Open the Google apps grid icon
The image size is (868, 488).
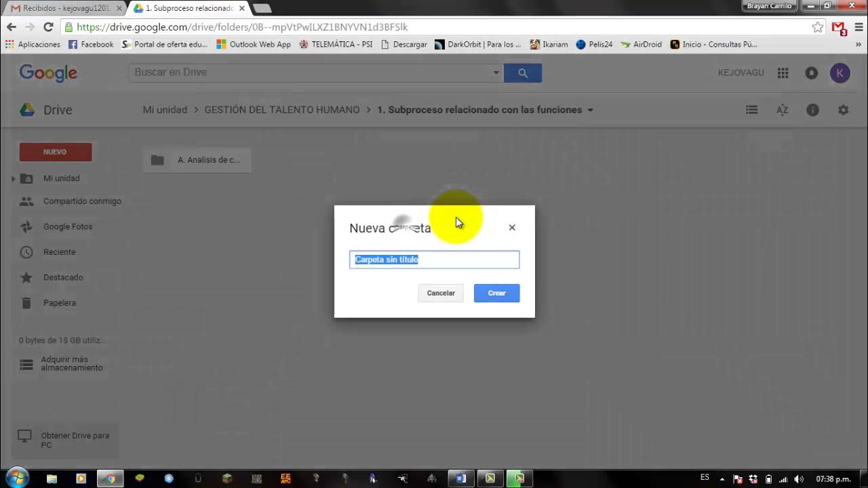tap(783, 73)
